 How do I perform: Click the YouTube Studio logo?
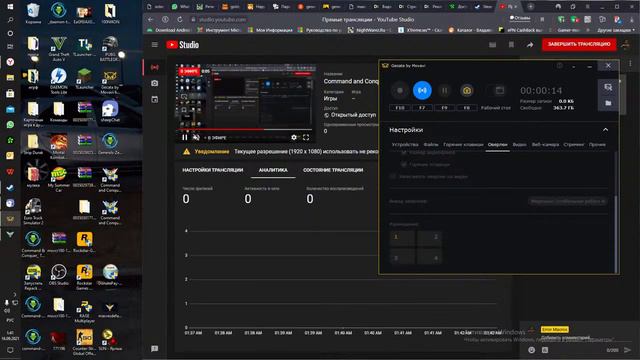(x=183, y=45)
